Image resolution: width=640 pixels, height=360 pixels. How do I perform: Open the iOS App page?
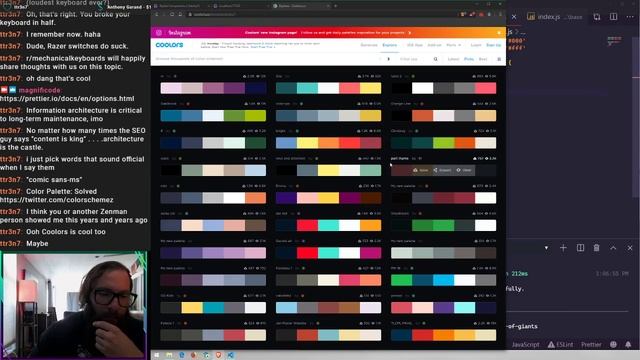point(414,45)
